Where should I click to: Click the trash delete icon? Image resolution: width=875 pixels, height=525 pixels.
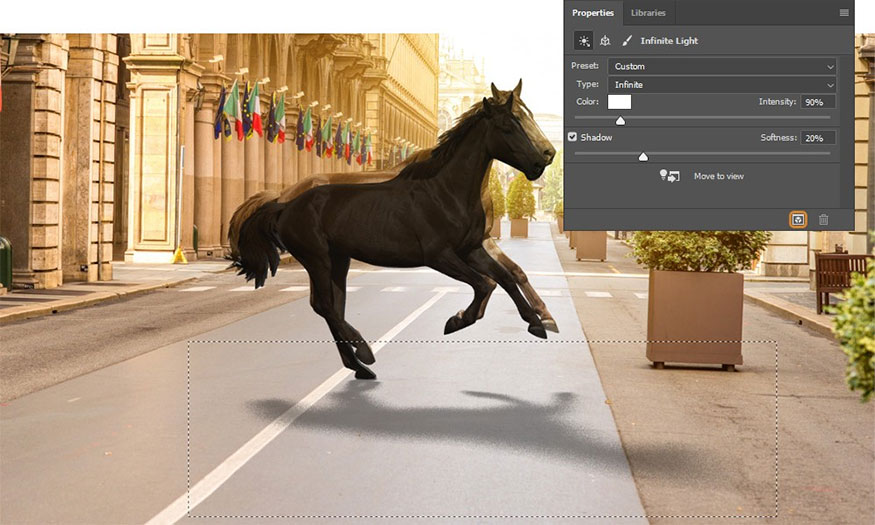[x=823, y=219]
